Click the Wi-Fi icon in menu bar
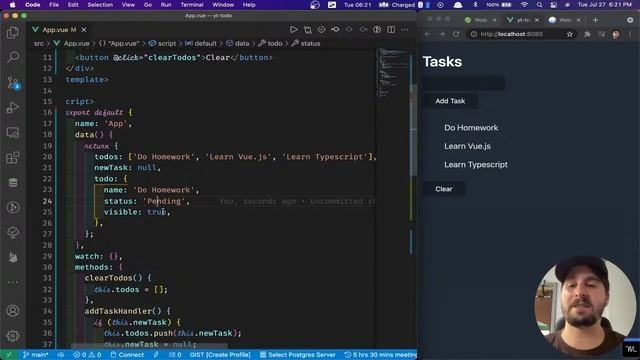The height and width of the screenshot is (360, 640). tap(524, 5)
